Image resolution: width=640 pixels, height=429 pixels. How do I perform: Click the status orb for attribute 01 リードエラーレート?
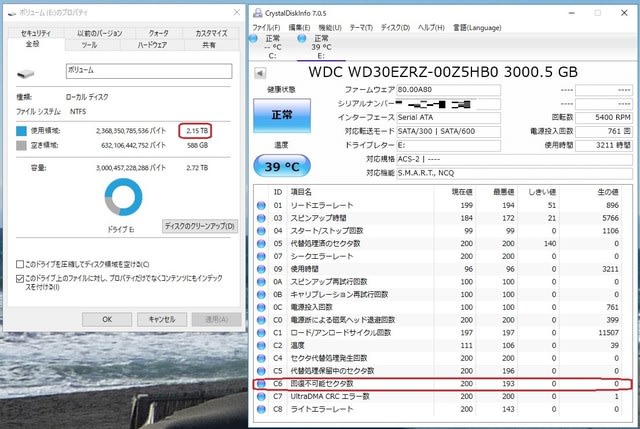point(261,205)
